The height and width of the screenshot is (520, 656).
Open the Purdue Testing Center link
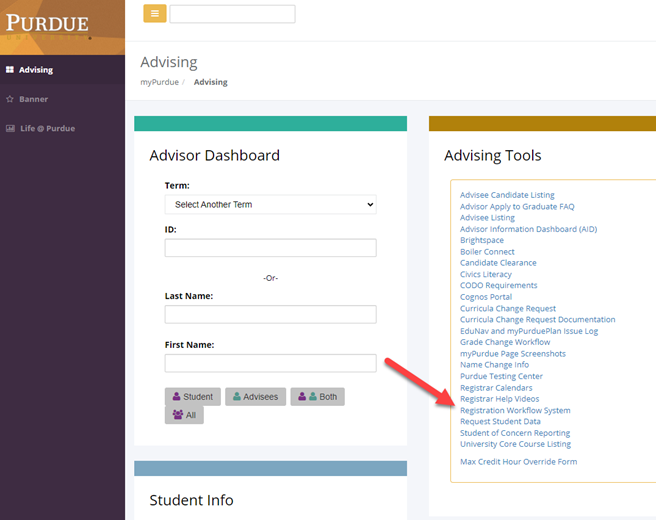(x=501, y=377)
